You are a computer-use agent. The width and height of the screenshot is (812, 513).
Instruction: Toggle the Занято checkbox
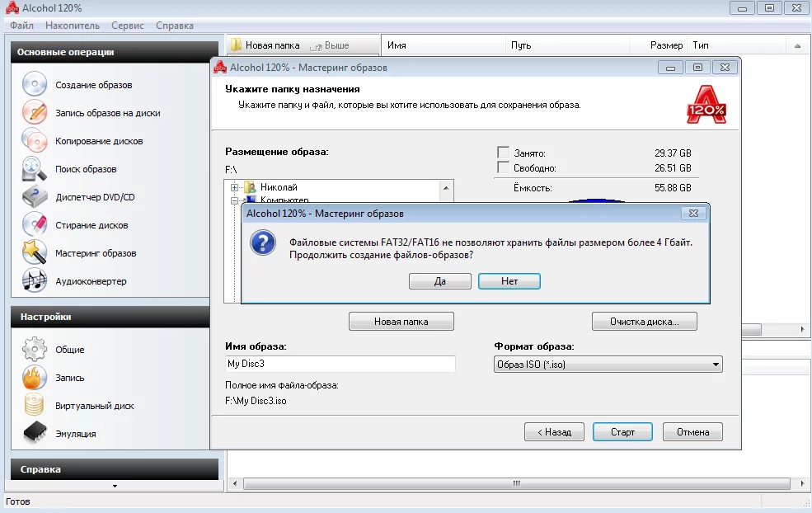(503, 153)
